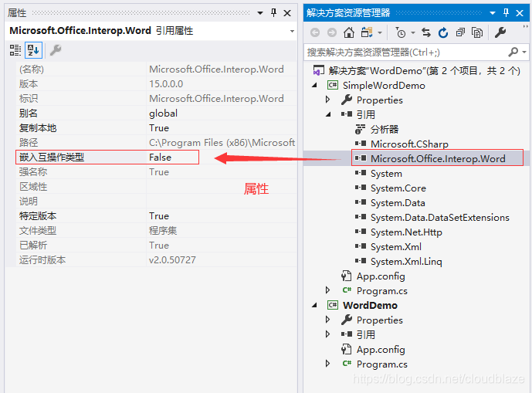Viewport: 532px width, 393px height.
Task: Select the System.Xml reference
Action: (x=396, y=247)
